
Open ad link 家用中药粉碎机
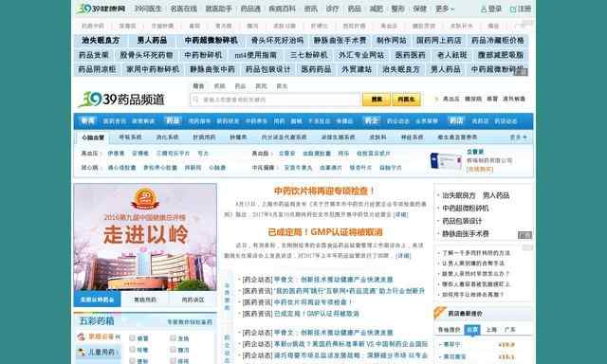[153, 69]
